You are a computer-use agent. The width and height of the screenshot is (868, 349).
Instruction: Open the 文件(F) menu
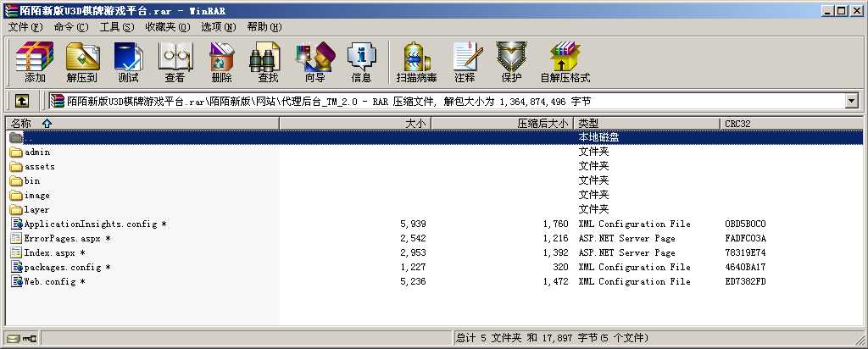point(25,27)
